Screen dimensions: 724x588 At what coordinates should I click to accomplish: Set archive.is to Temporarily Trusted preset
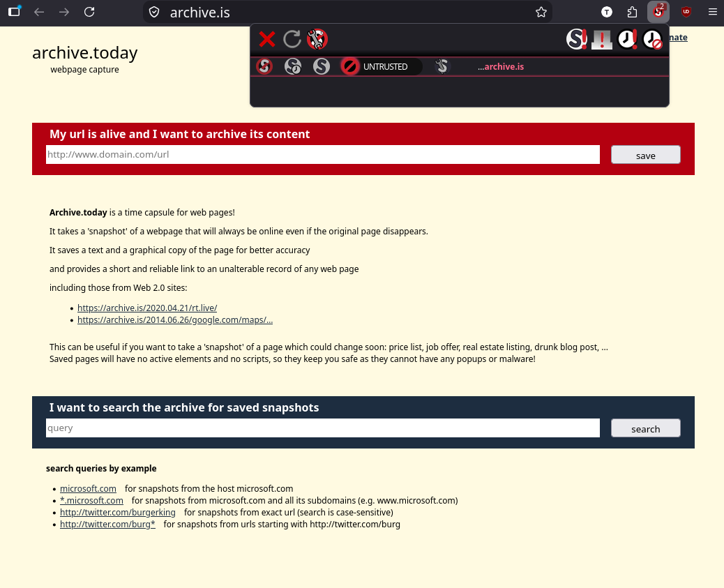click(293, 66)
